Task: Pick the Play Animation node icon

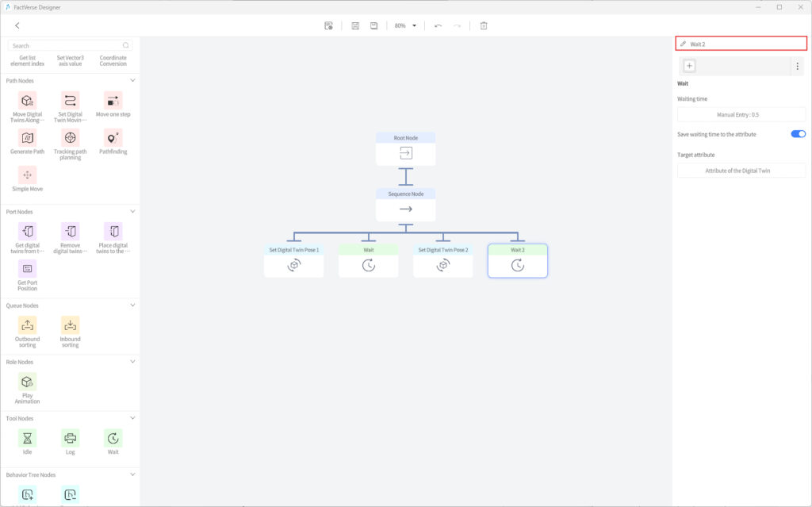Action: coord(28,382)
